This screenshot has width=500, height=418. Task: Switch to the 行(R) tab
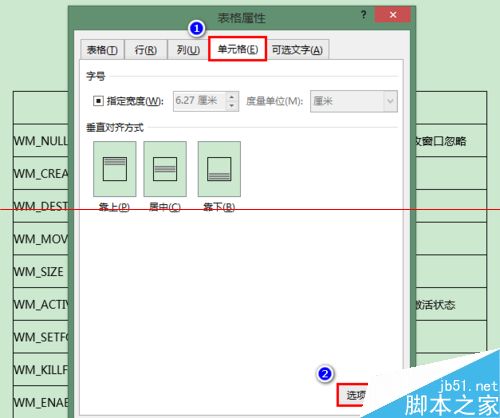[x=146, y=50]
